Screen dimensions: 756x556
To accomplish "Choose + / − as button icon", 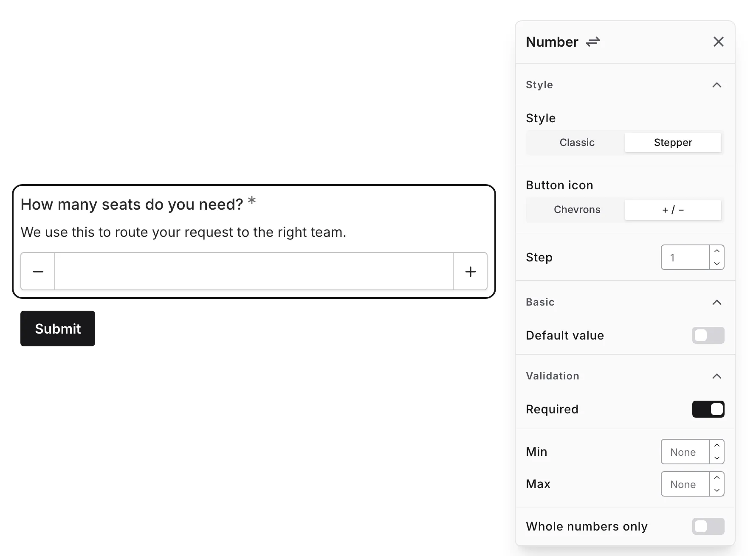I will tap(673, 210).
